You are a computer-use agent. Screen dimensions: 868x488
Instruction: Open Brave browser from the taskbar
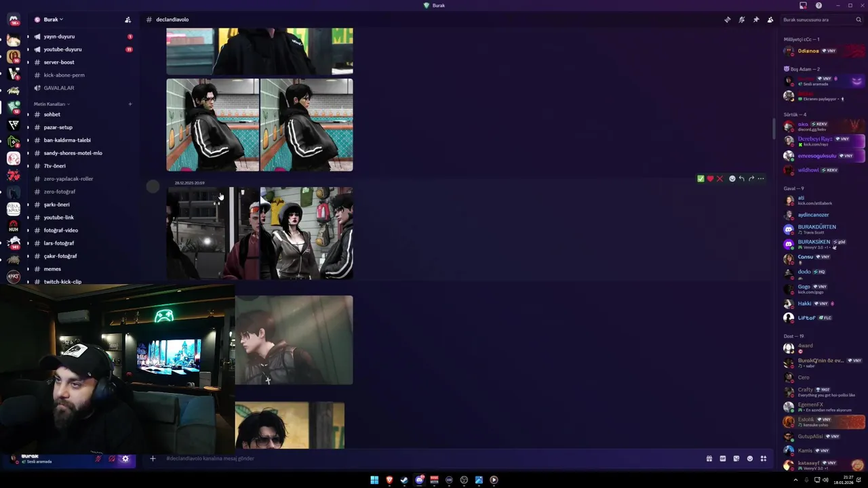point(389,480)
